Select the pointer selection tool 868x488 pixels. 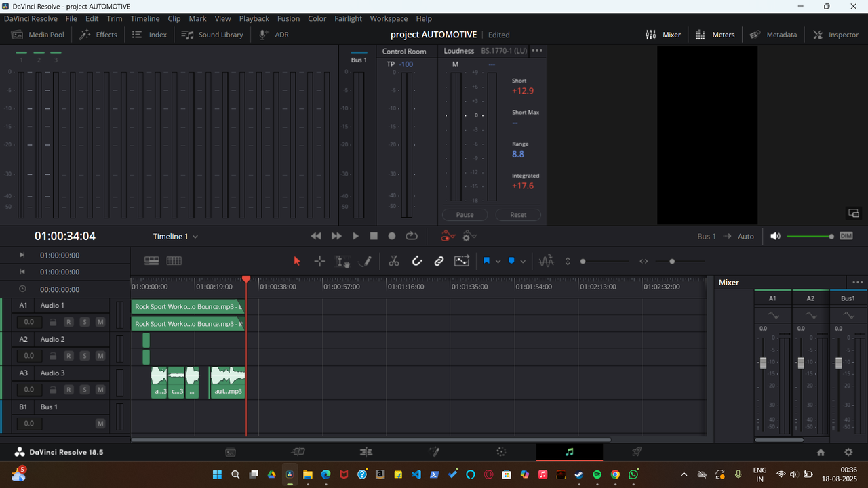(296, 260)
